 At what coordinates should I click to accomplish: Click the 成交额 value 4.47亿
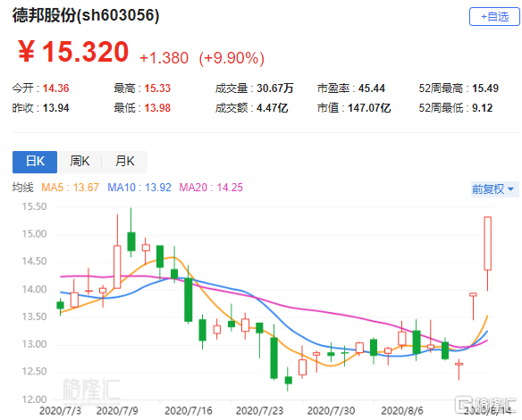point(272,108)
